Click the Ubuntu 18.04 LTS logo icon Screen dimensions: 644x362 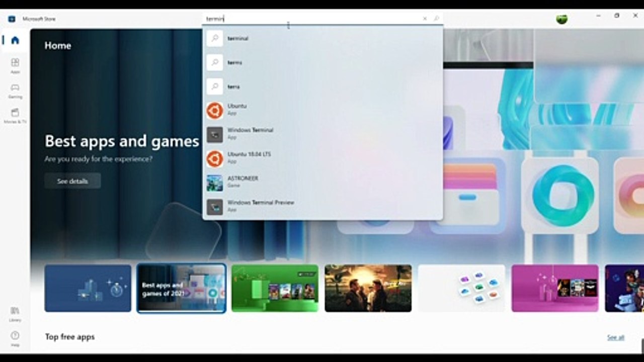point(215,159)
